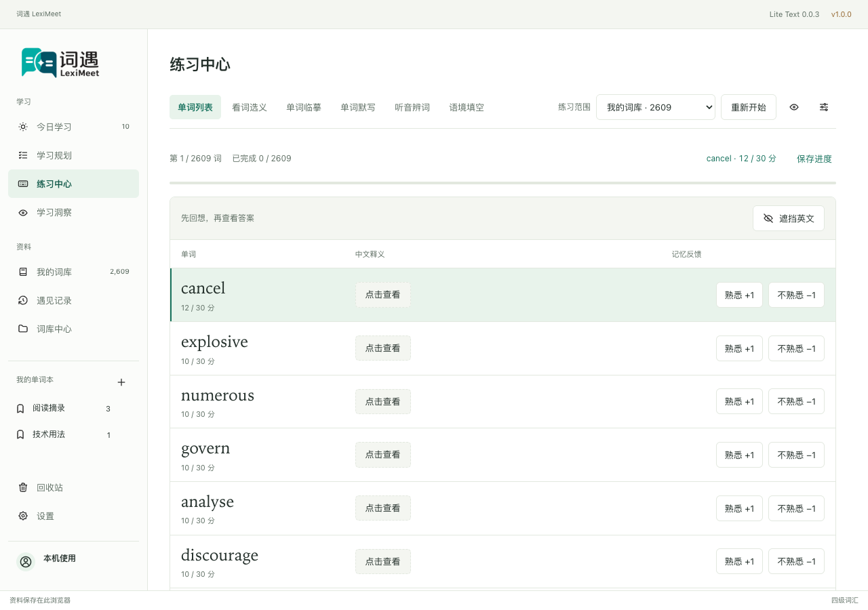Open the practice settings sliders icon
The width and height of the screenshot is (868, 610).
click(824, 107)
